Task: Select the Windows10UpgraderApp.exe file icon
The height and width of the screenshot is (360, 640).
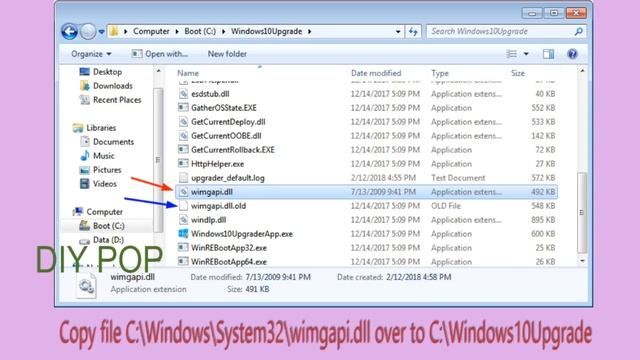Action: point(184,234)
